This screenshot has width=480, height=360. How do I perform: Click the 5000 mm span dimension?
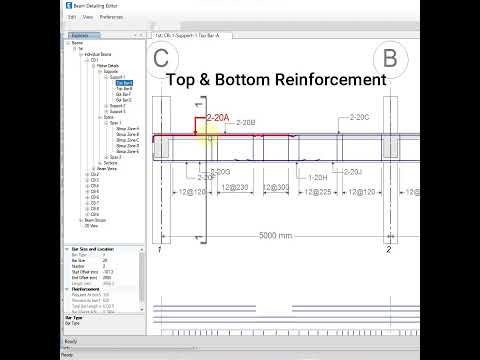[x=276, y=236]
